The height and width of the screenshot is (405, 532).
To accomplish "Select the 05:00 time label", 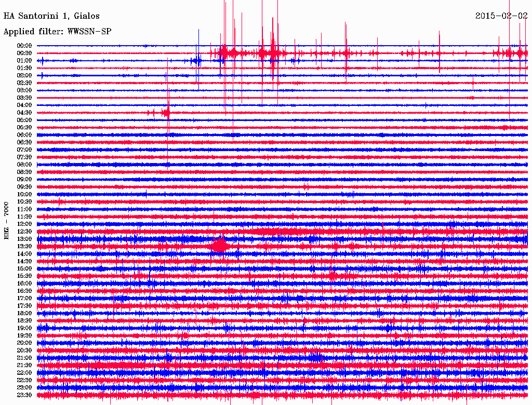I will (24, 120).
